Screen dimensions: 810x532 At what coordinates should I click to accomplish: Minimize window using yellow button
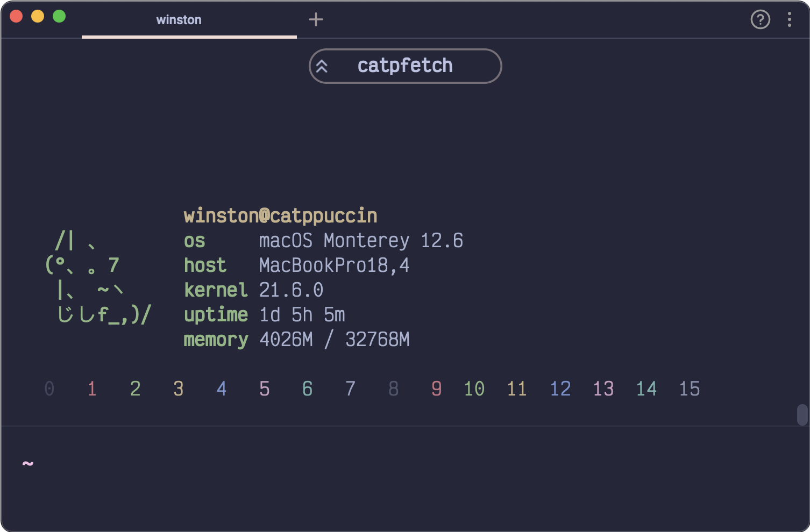coord(38,16)
